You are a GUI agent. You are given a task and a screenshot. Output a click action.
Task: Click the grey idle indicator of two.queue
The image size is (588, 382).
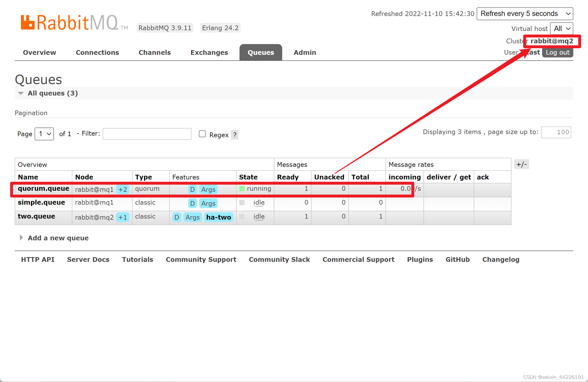[x=242, y=216]
